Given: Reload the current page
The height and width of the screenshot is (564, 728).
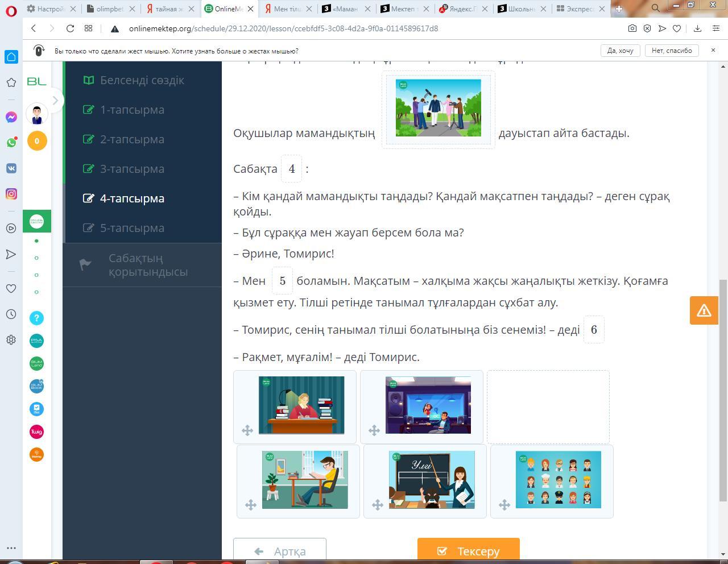Looking at the screenshot, I should (x=70, y=28).
